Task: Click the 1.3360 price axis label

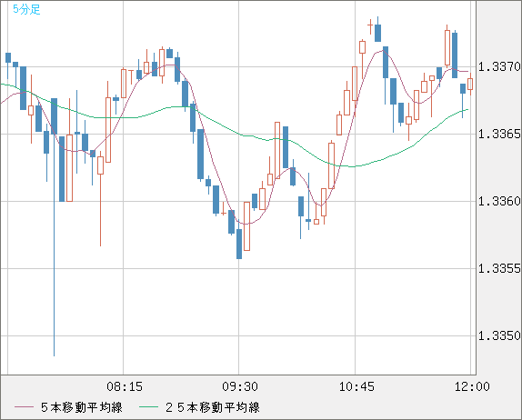Action: click(499, 201)
